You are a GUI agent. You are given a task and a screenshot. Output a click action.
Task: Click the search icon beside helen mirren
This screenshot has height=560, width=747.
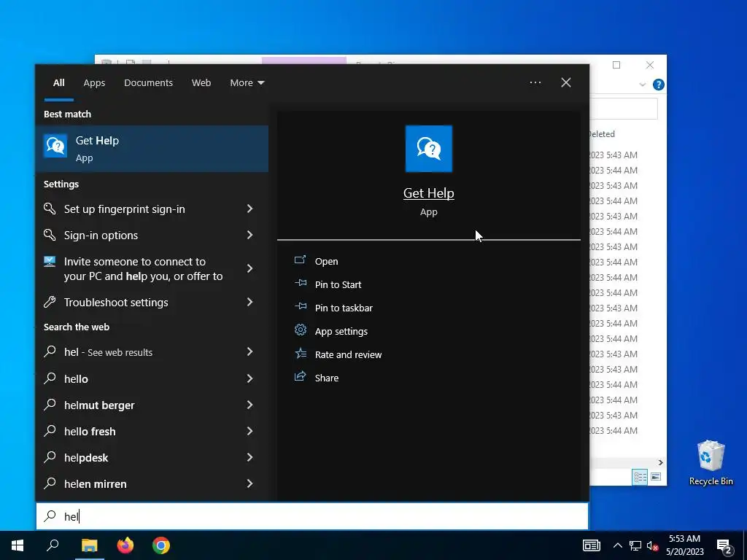[50, 483]
